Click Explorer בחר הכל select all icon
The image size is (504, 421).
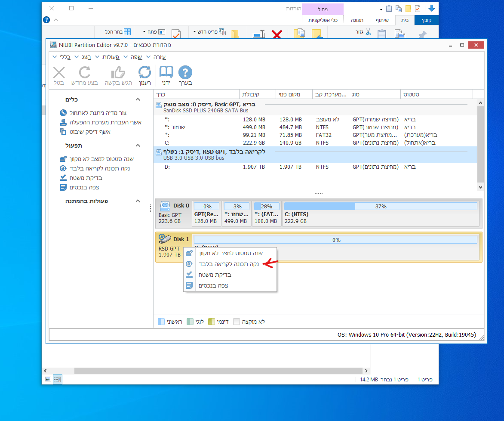point(127,32)
